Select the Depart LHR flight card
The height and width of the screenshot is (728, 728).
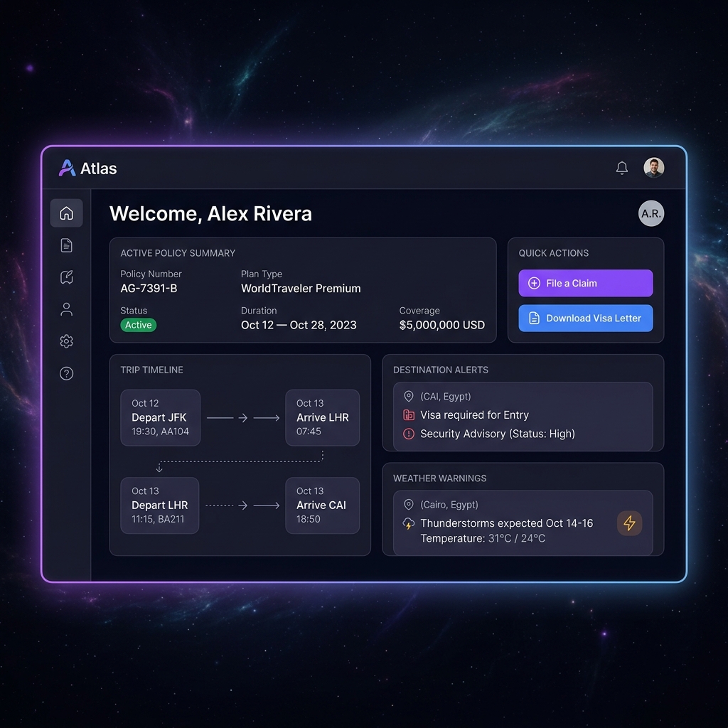coord(160,505)
